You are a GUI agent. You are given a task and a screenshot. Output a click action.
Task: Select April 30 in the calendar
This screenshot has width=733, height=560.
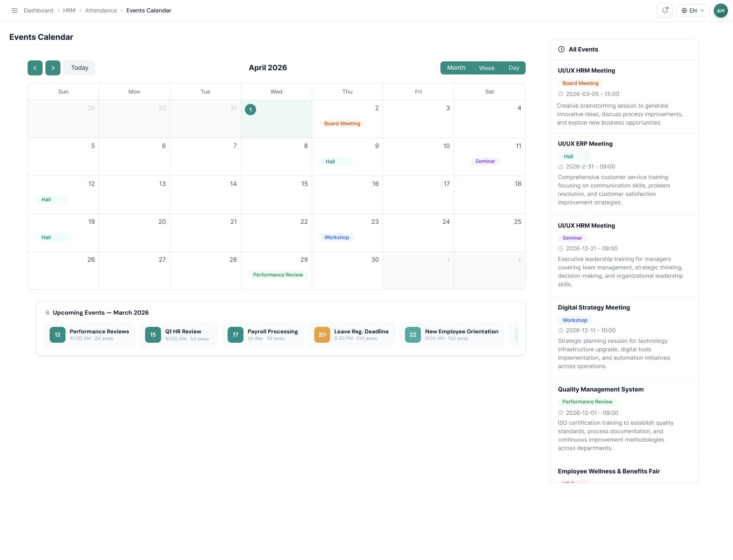(347, 271)
